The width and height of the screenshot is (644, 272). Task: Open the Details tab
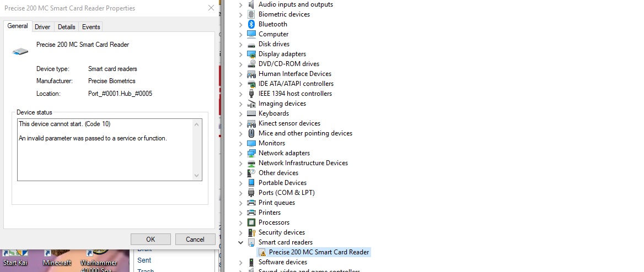[67, 26]
